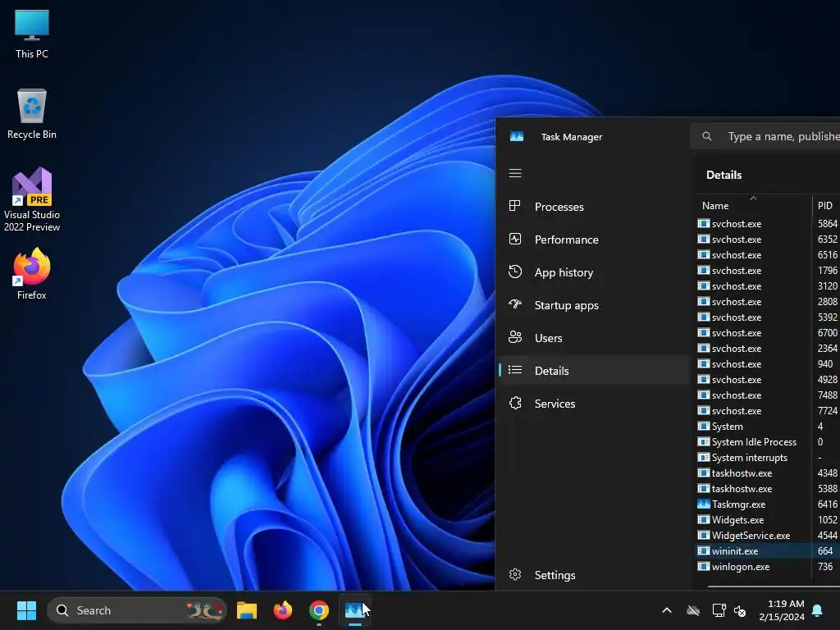Click PID value 6700 in the list

click(x=827, y=333)
